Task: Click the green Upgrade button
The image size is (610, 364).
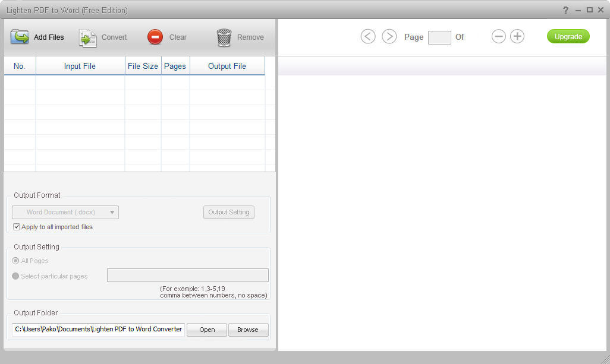Action: click(568, 36)
